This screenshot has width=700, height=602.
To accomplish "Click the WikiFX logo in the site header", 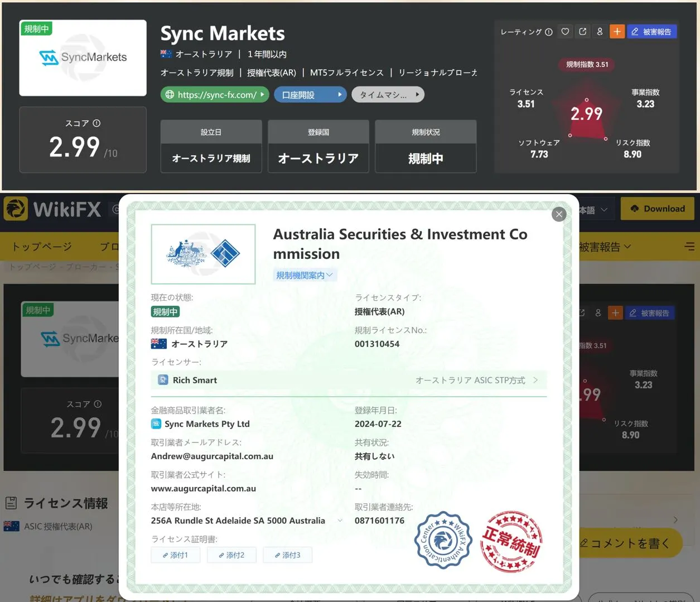I will [53, 210].
